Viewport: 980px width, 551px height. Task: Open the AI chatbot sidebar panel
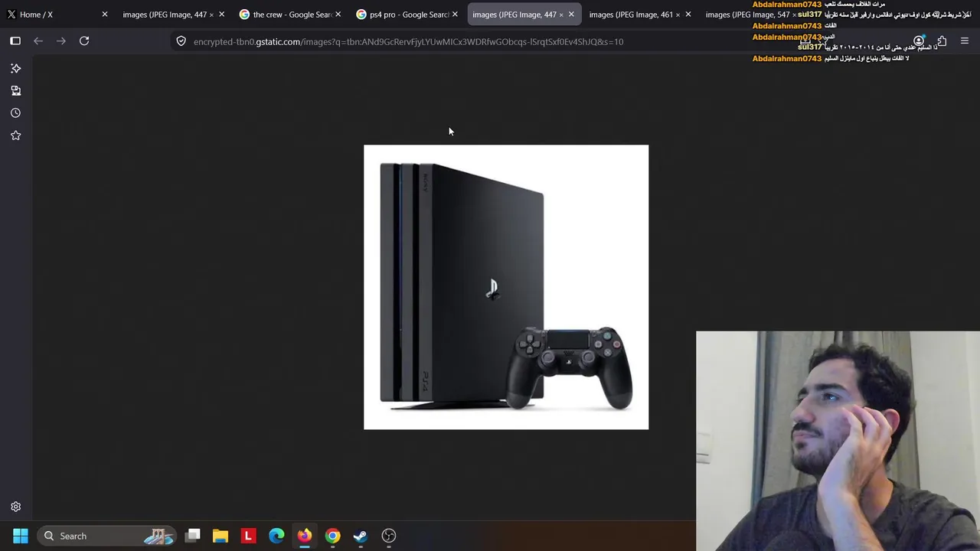pyautogui.click(x=15, y=68)
